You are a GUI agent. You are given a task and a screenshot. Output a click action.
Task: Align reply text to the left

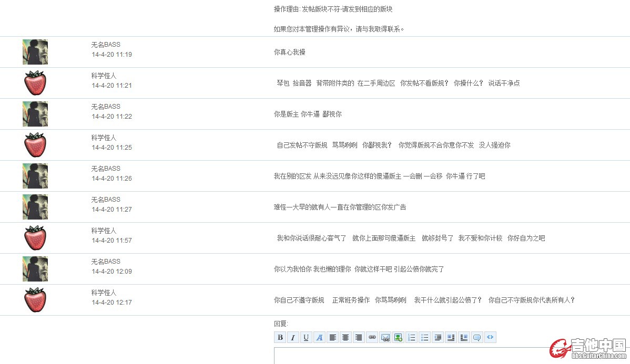(332, 338)
